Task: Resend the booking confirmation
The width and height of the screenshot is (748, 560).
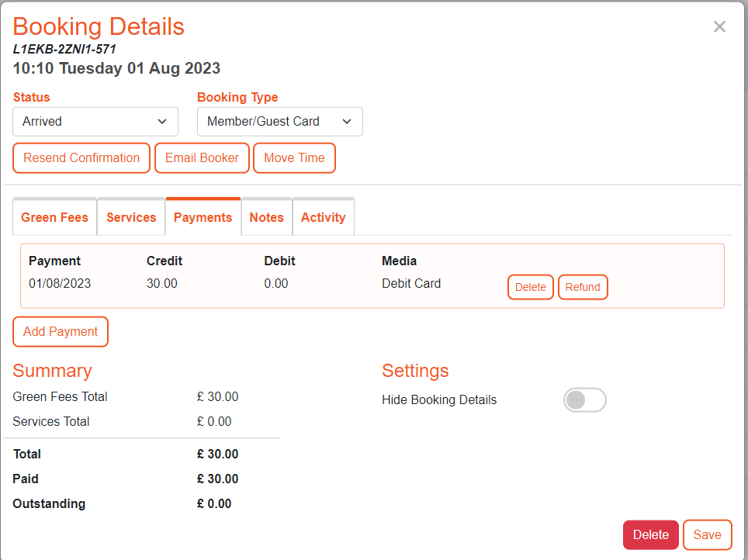Action: (81, 157)
